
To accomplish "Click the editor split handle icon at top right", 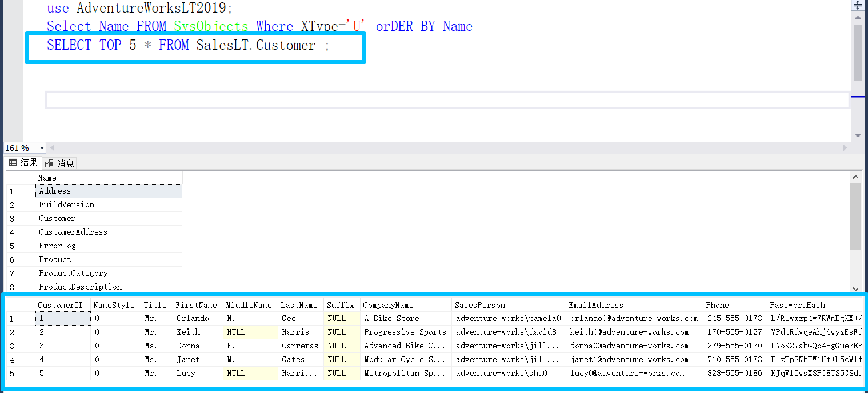I will 858,5.
